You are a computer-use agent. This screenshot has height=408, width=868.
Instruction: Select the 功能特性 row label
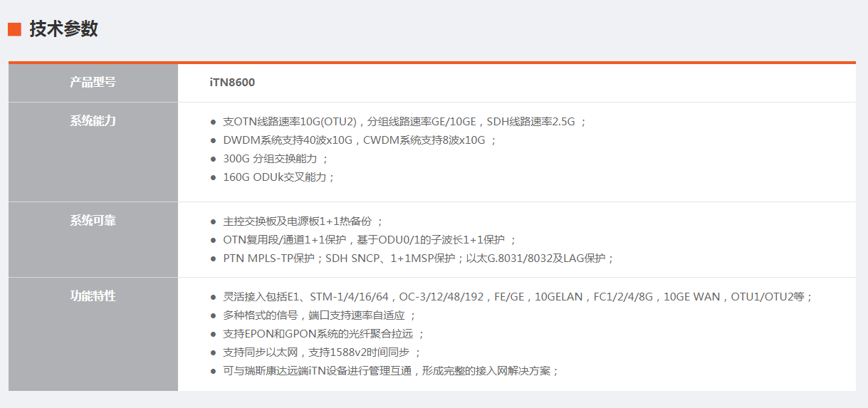(93, 296)
